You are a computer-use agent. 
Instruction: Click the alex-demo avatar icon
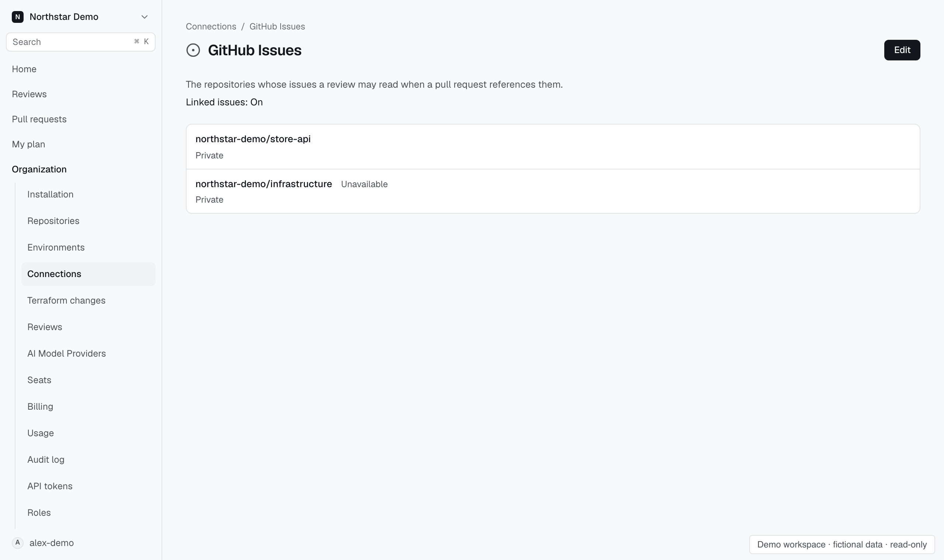click(18, 543)
